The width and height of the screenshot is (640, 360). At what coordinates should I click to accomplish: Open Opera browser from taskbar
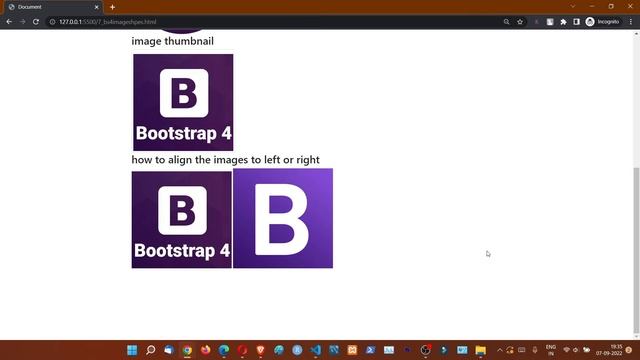click(242, 350)
